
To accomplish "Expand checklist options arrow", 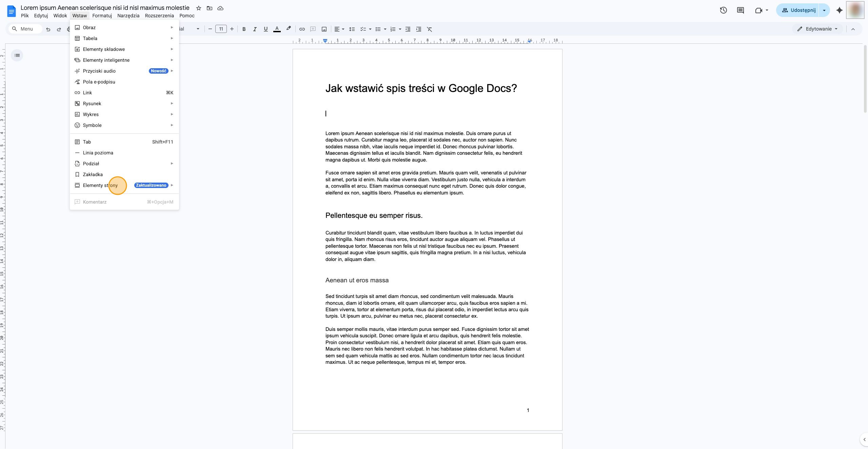I will pos(370,29).
